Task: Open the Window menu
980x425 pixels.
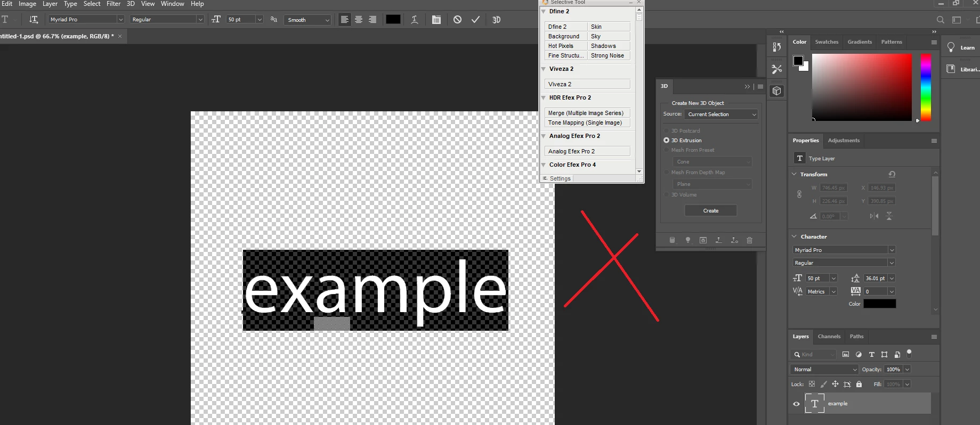Action: click(173, 4)
